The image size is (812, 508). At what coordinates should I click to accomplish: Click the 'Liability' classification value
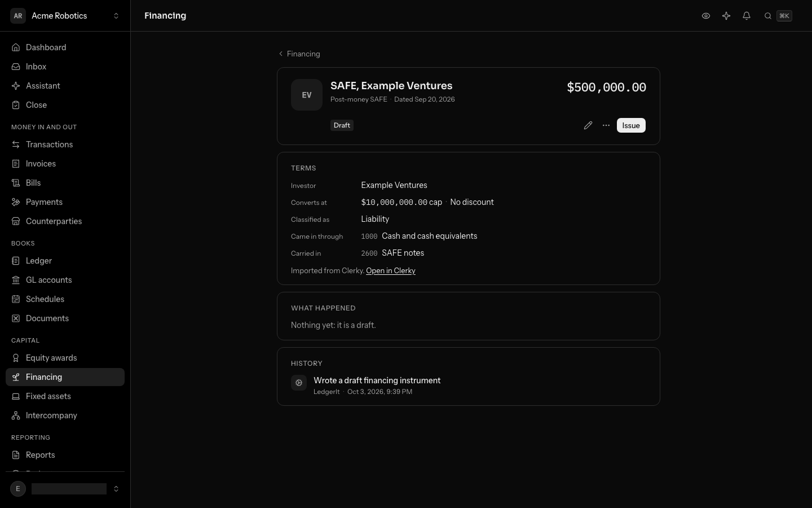click(x=375, y=219)
